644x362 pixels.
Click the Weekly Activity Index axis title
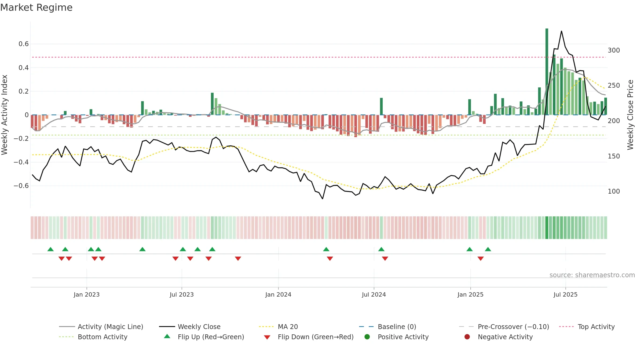pyautogui.click(x=4, y=115)
